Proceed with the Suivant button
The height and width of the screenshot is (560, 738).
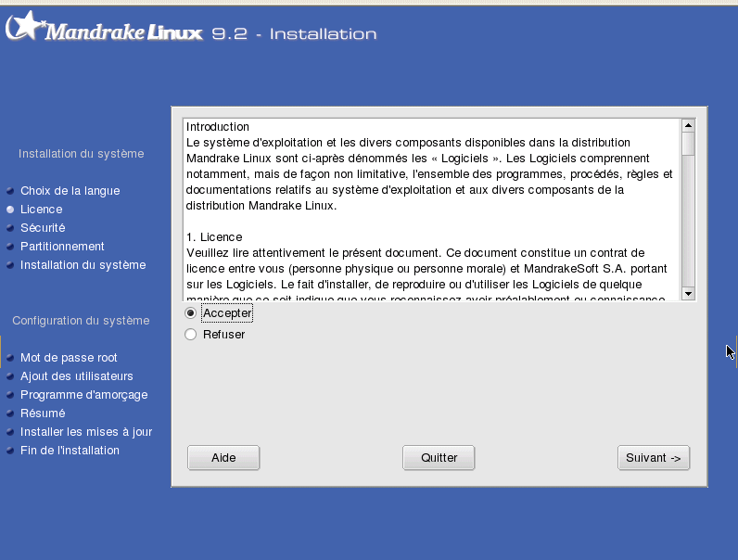[654, 458]
